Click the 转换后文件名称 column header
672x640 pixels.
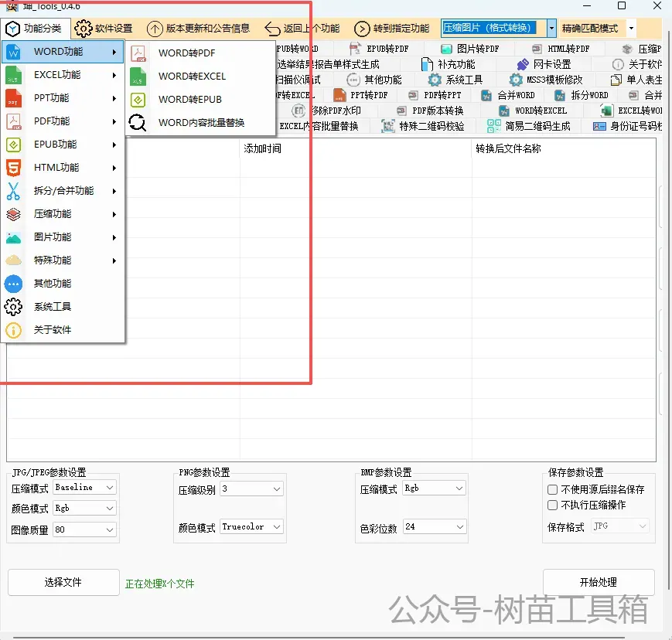(x=508, y=148)
